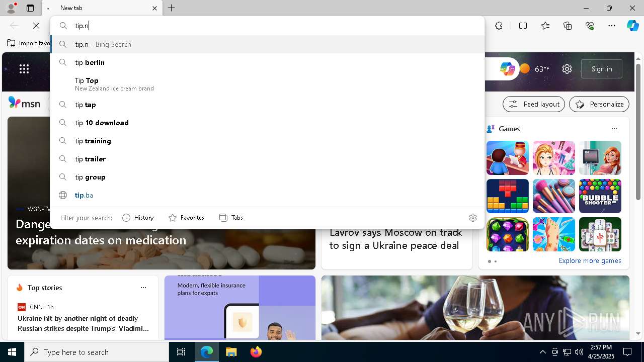This screenshot has height=362, width=644.
Task: Open MSN page settings gear
Action: pos(567,69)
